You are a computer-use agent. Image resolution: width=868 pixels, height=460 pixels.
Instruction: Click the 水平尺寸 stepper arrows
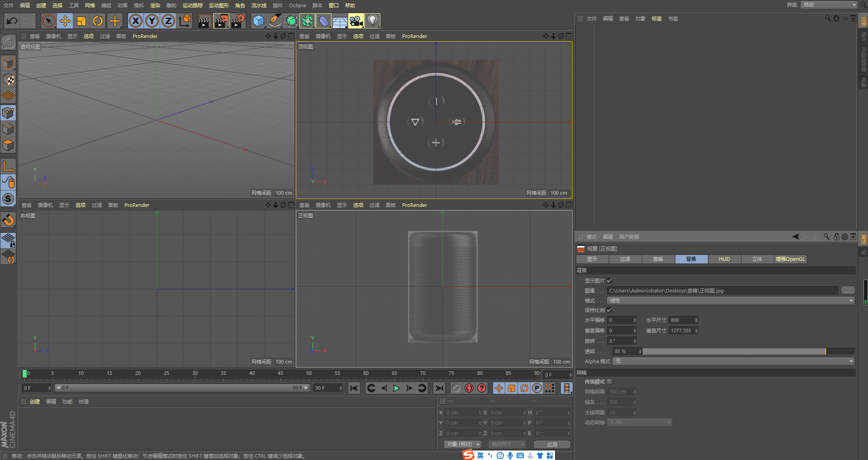point(696,320)
